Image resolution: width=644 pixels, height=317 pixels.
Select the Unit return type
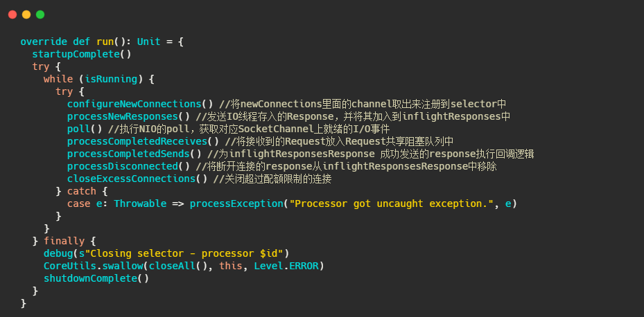(x=148, y=42)
